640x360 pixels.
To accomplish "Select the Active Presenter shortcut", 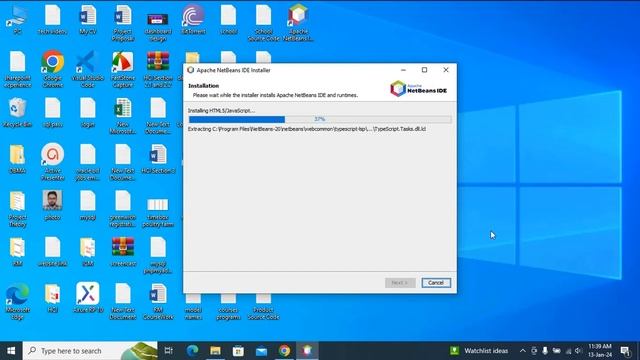I will pos(53,162).
